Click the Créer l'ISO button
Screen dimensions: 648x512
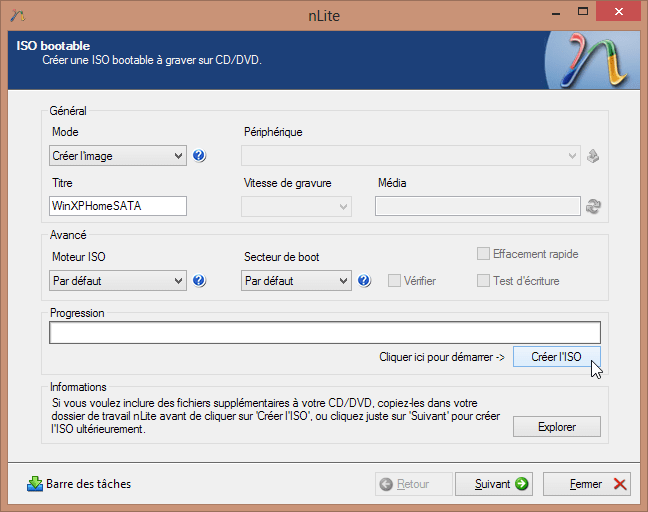[x=557, y=357]
